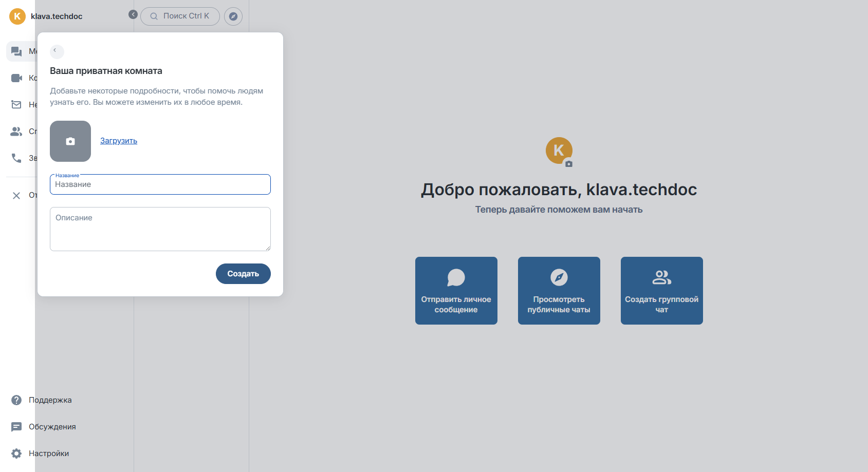Screen dimensions: 868x472
Task: Click the klava.techdoc username at top left
Action: point(57,16)
